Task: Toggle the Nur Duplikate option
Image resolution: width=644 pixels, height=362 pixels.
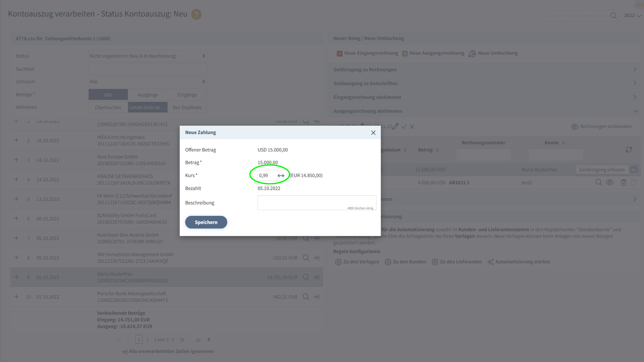Action: point(187,108)
